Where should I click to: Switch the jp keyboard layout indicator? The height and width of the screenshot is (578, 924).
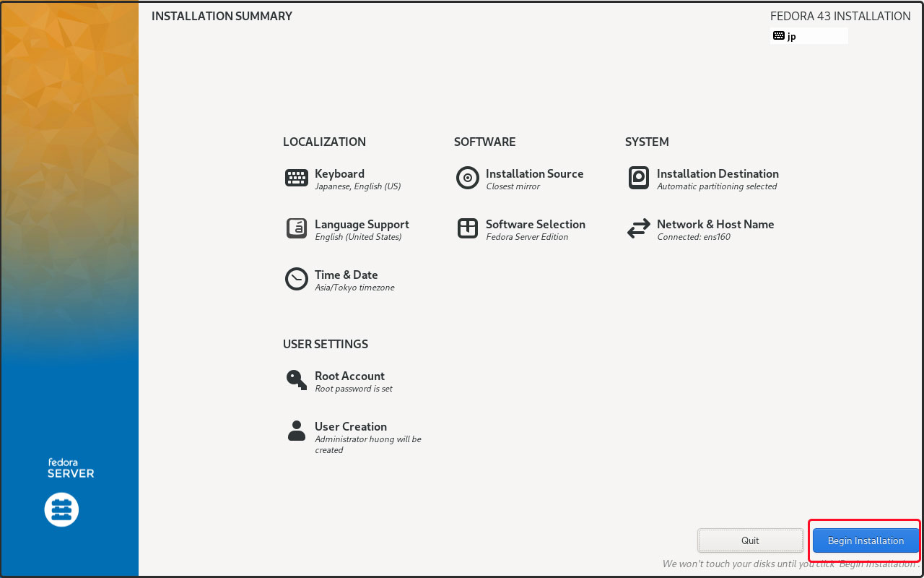808,36
